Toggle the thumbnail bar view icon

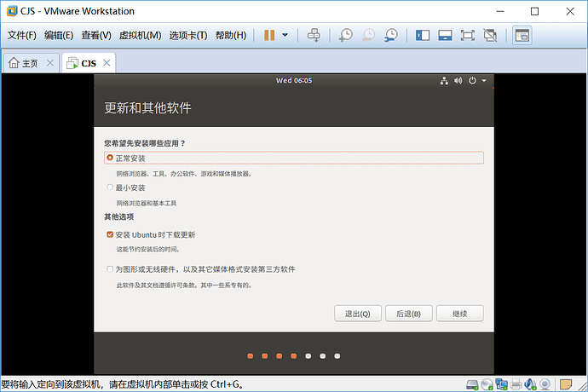tap(445, 35)
